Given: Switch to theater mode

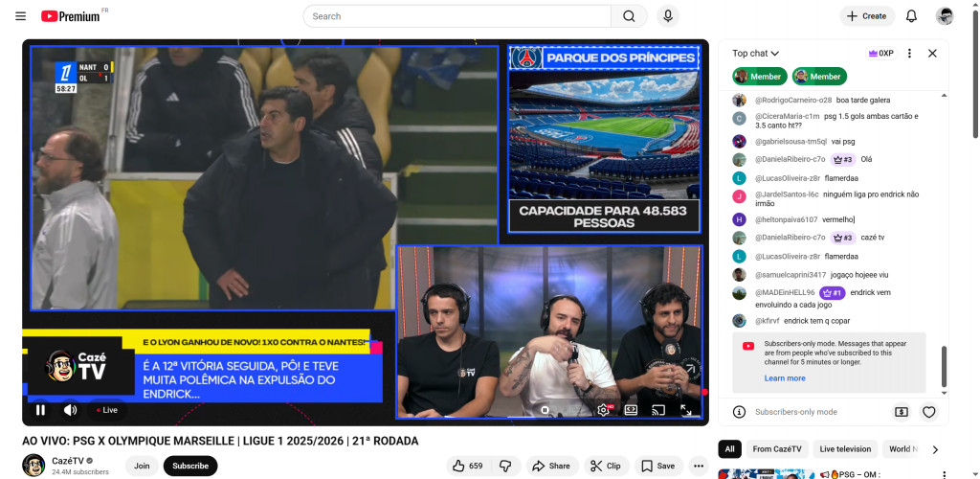Looking at the screenshot, I should 631,410.
